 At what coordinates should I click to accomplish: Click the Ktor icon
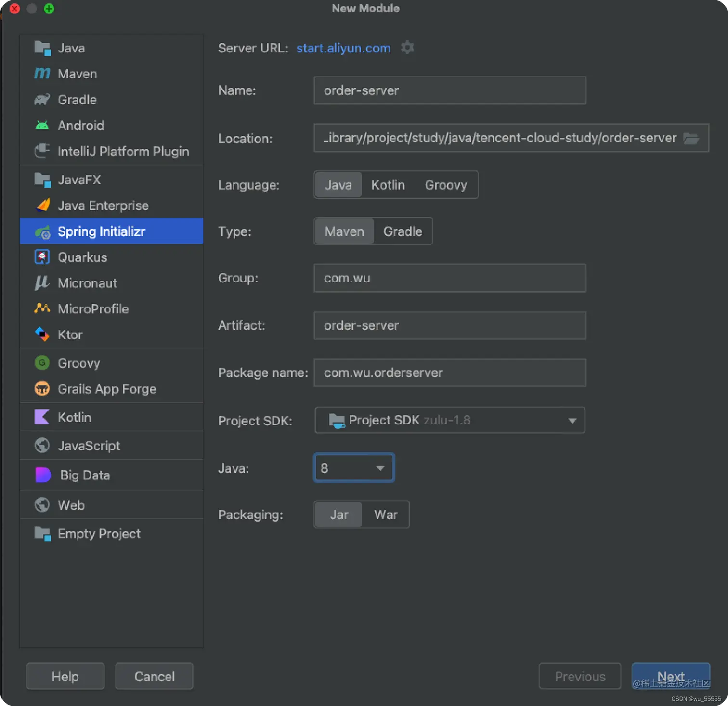coord(42,334)
